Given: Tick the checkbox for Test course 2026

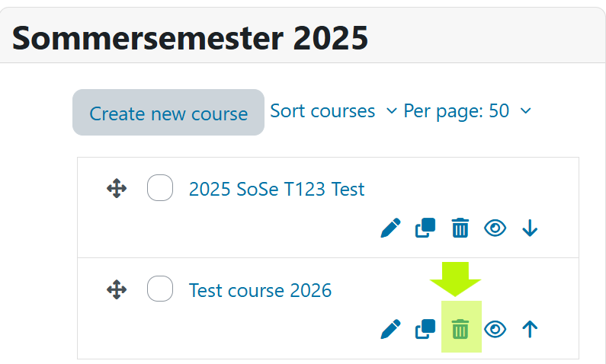Looking at the screenshot, I should click(x=160, y=289).
